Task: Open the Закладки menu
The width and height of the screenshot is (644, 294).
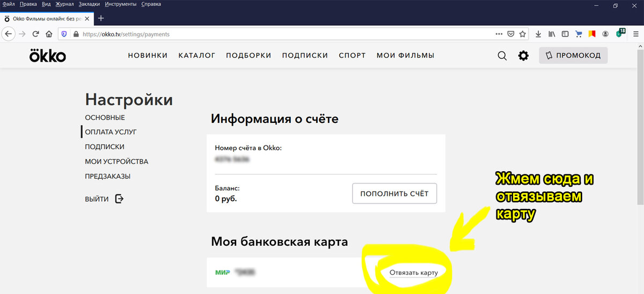Action: pyautogui.click(x=89, y=4)
